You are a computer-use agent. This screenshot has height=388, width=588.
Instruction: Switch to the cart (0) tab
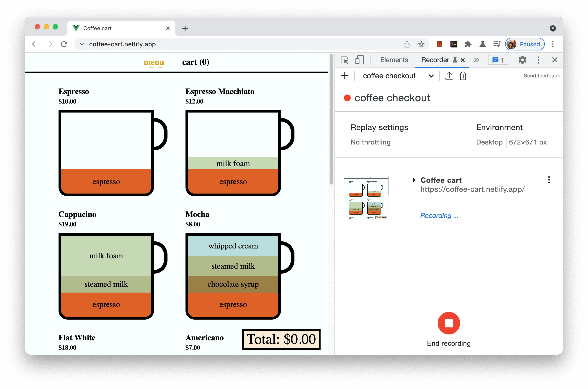tap(194, 62)
